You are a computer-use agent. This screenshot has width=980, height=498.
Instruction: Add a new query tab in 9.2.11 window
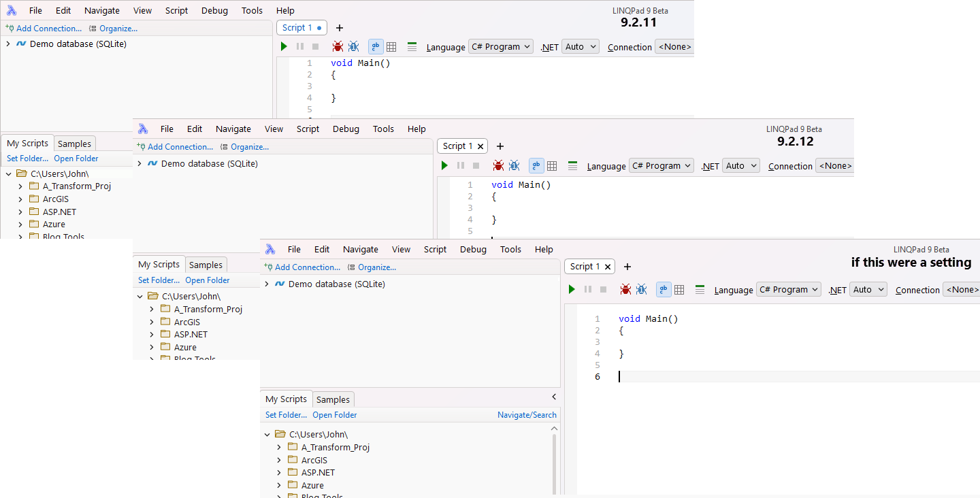tap(340, 28)
